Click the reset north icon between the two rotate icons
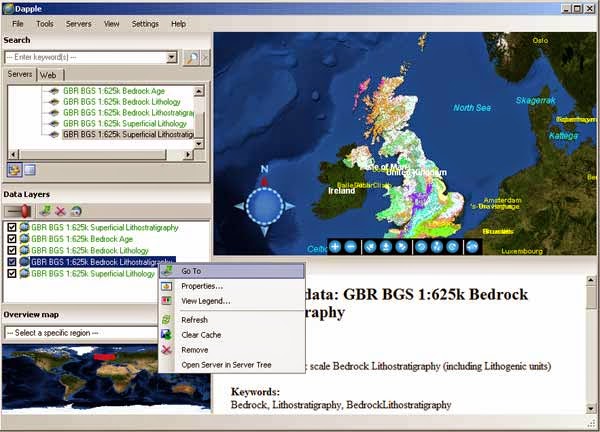This screenshot has height=432, width=600. click(437, 247)
